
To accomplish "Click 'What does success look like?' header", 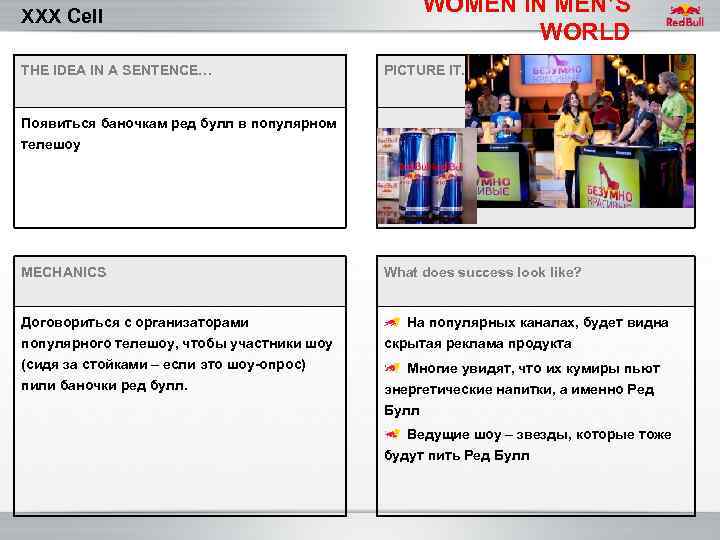I will coord(483,272).
